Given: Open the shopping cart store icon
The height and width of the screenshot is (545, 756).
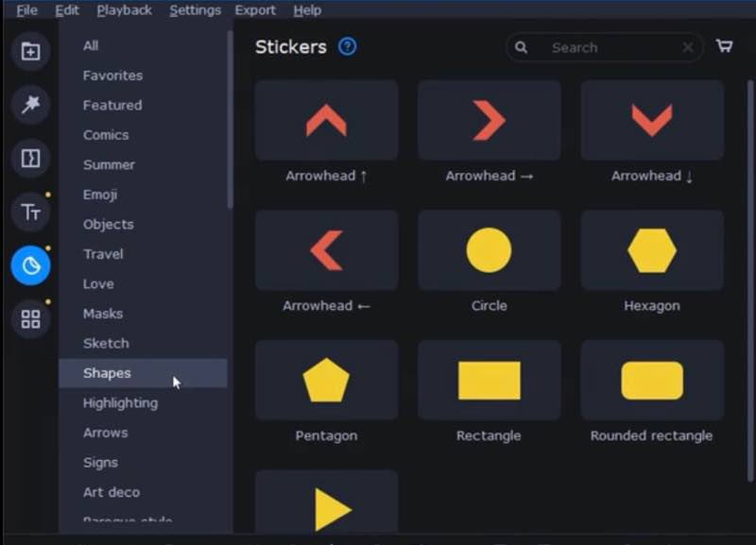Looking at the screenshot, I should pos(725,46).
